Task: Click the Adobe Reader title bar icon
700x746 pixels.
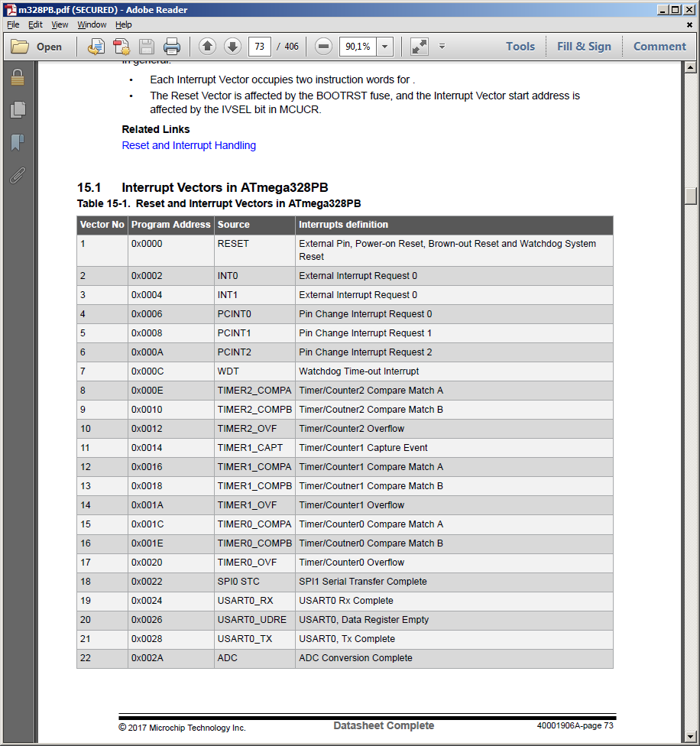Action: 11,9
